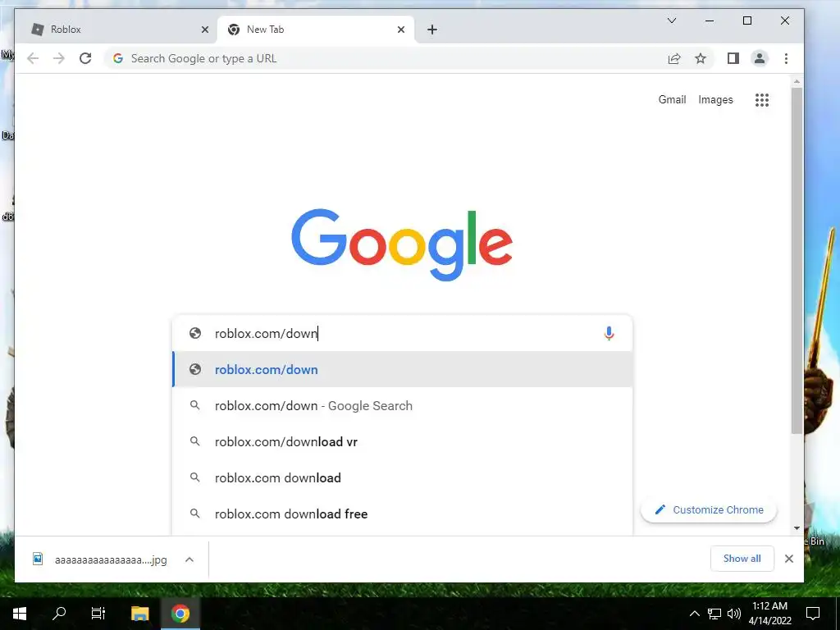Click the Chrome taskbar icon
Image resolution: width=840 pixels, height=630 pixels.
(x=180, y=614)
